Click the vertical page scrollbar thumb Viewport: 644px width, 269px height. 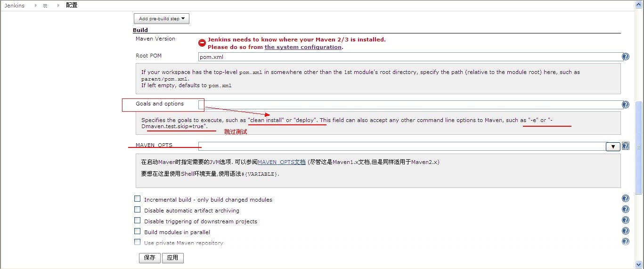click(x=639, y=148)
